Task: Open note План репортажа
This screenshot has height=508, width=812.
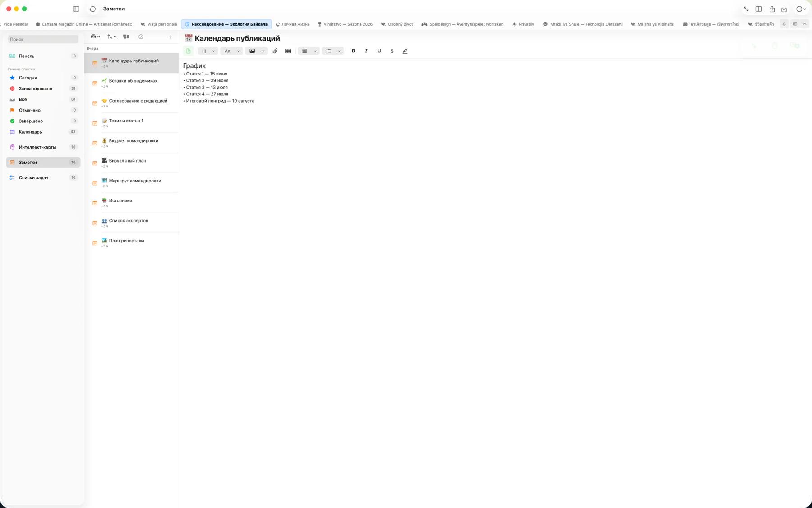Action: 131,243
